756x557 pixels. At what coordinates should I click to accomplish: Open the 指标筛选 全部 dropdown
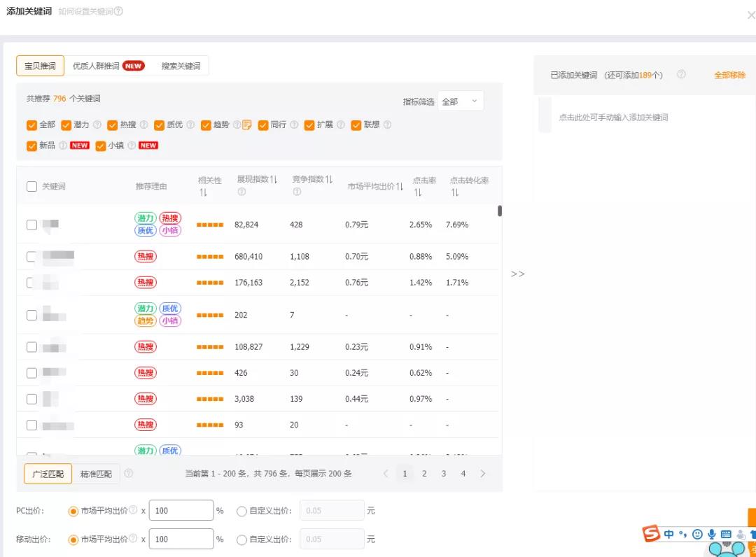[x=461, y=101]
